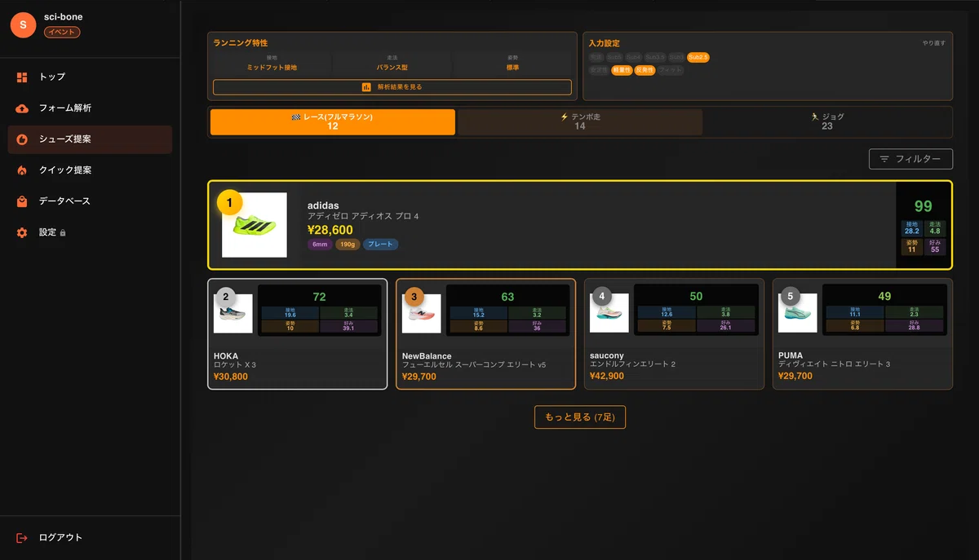
Task: Open フォーム解析 menu item
Action: click(90, 108)
